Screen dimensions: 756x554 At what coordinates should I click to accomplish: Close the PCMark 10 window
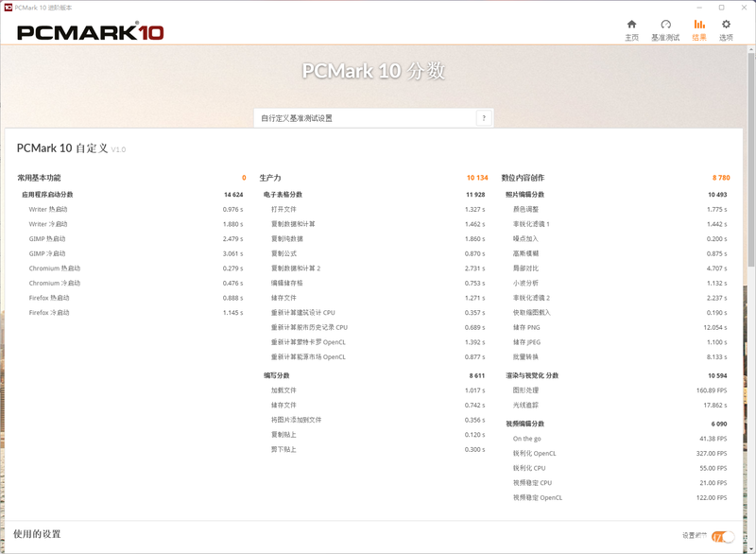tap(744, 8)
